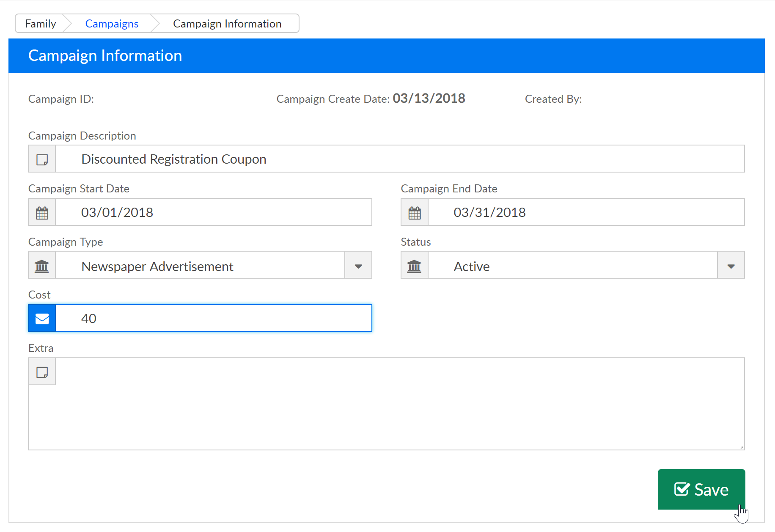Click the note icon beside Extra
775x532 pixels.
(x=42, y=372)
